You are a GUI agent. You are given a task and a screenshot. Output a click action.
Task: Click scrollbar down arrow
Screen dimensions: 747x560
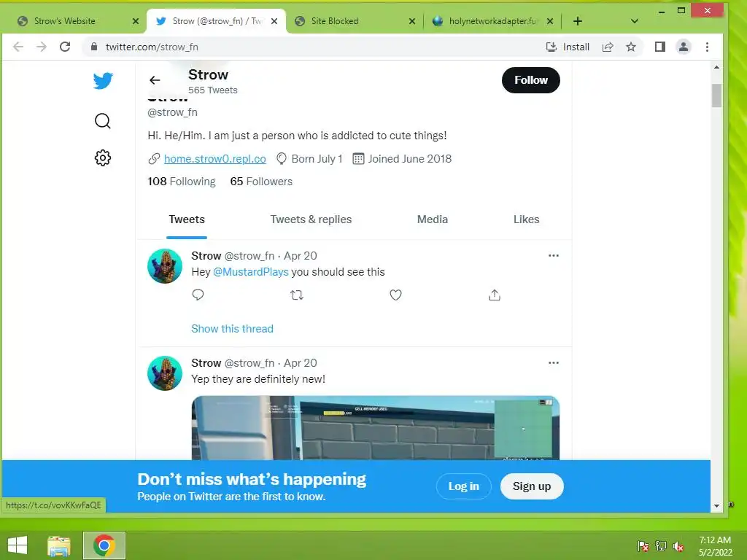tap(716, 506)
